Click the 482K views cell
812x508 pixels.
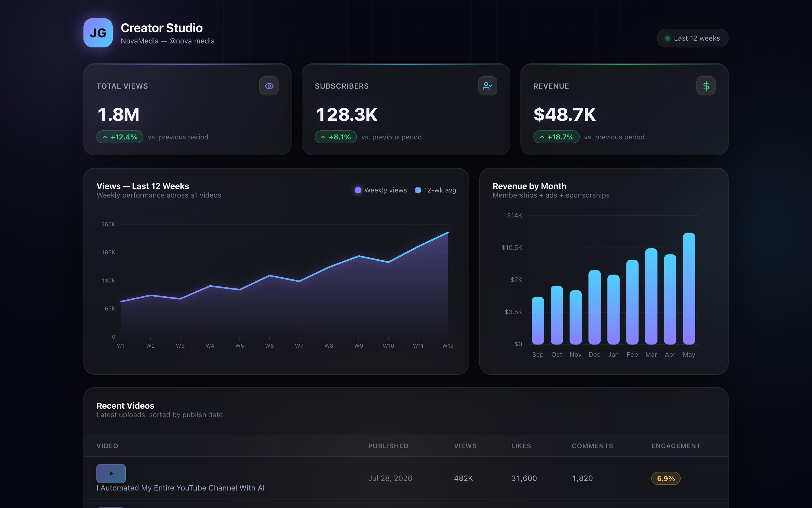click(464, 478)
